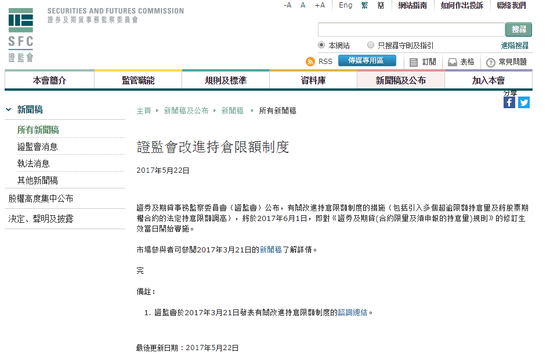Screen dimensions: 550x360
Task: Switch to Simplified Chinese 简
Action: click(x=381, y=5)
